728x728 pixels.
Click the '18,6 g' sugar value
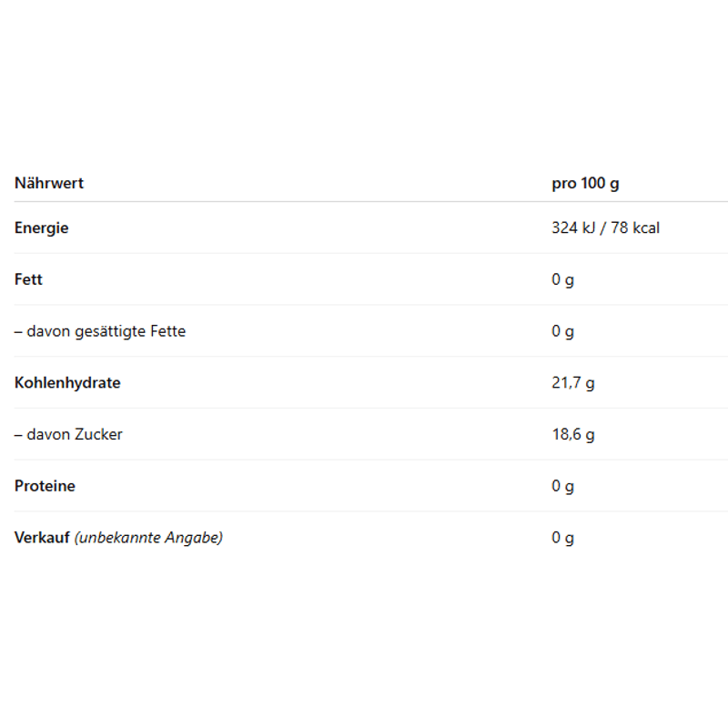(x=572, y=434)
